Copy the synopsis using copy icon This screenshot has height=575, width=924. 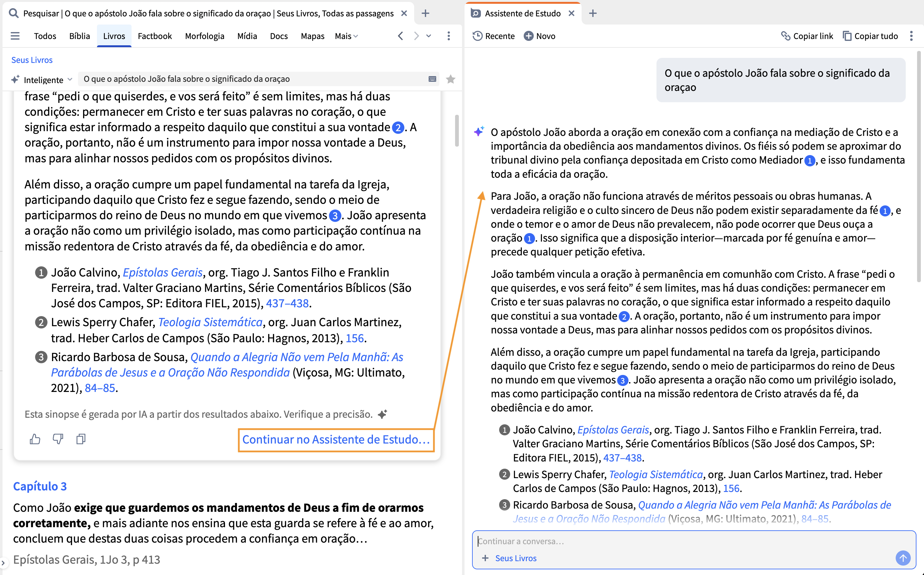point(81,439)
